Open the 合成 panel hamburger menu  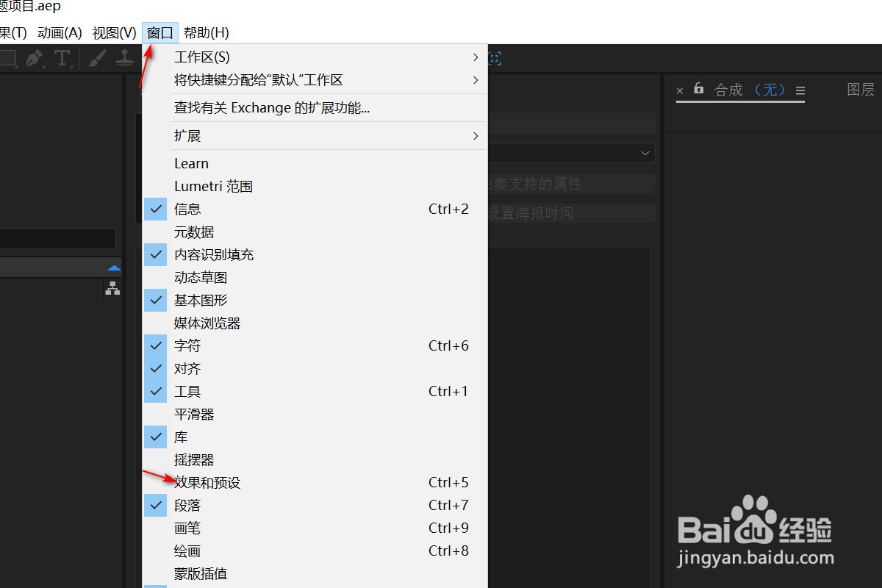800,90
